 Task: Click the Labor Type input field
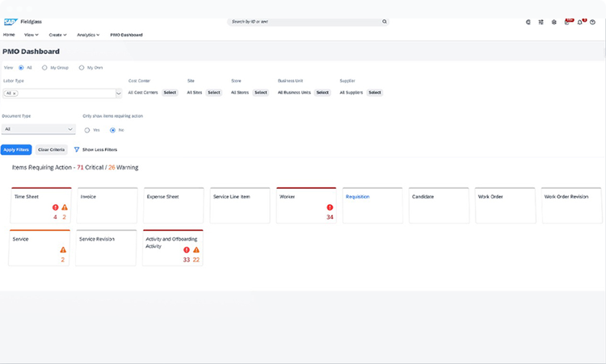pyautogui.click(x=62, y=93)
